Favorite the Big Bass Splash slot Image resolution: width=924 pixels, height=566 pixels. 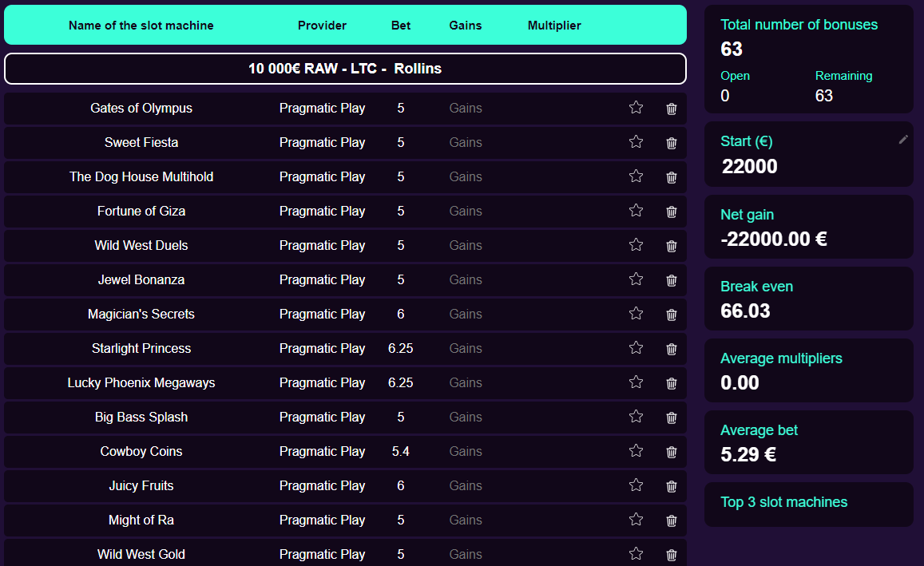[636, 416]
